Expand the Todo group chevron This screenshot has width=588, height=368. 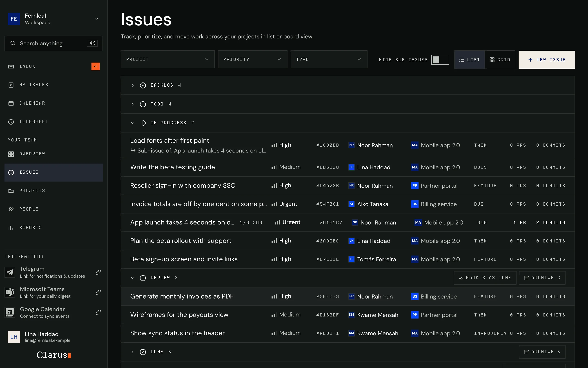133,104
